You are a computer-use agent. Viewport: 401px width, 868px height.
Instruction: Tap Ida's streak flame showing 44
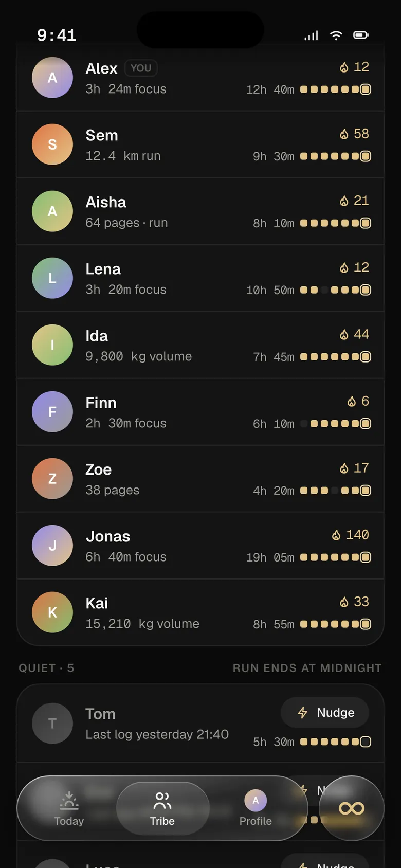(x=354, y=334)
